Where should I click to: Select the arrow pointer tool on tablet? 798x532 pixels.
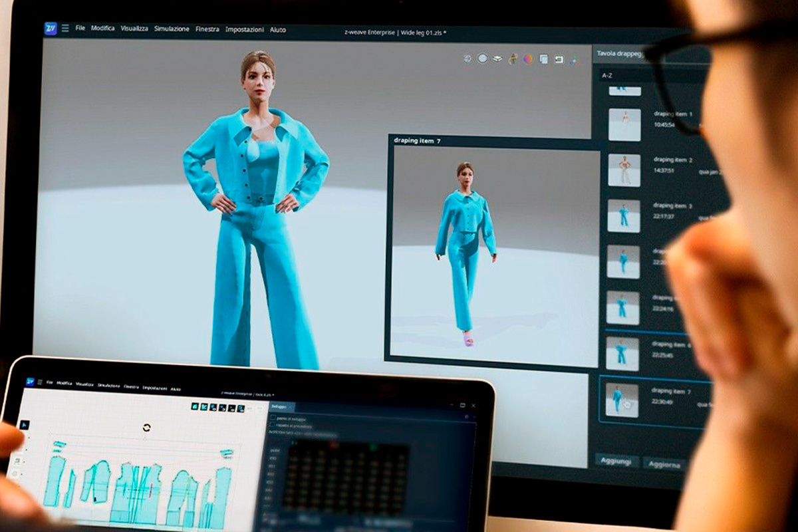pos(25,424)
